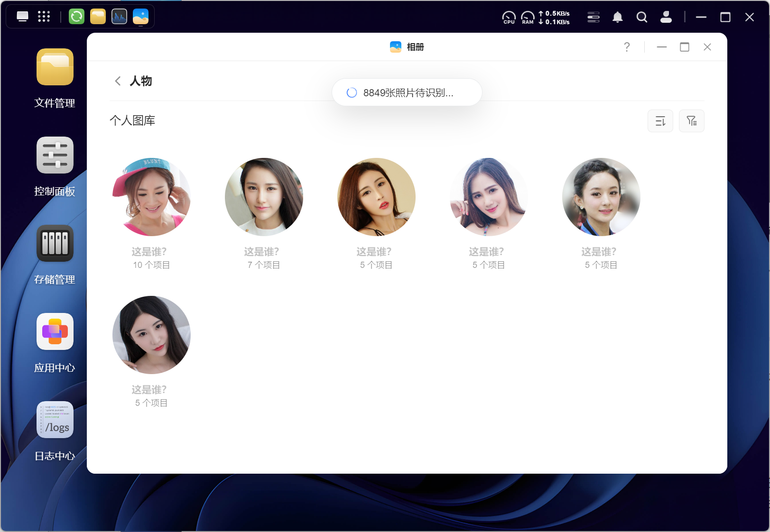Switch to the green sync app in taskbar
This screenshot has height=532, width=770.
coord(76,17)
